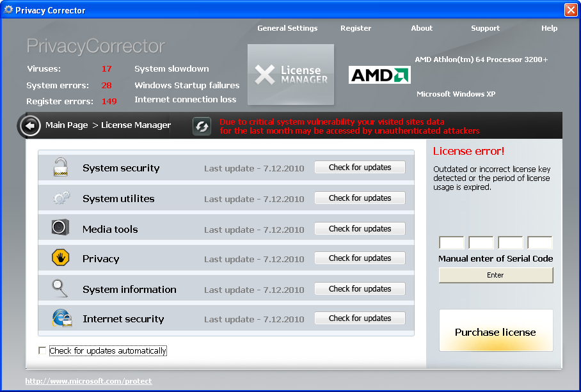Click the License Manager breadcrumb text

tap(136, 125)
